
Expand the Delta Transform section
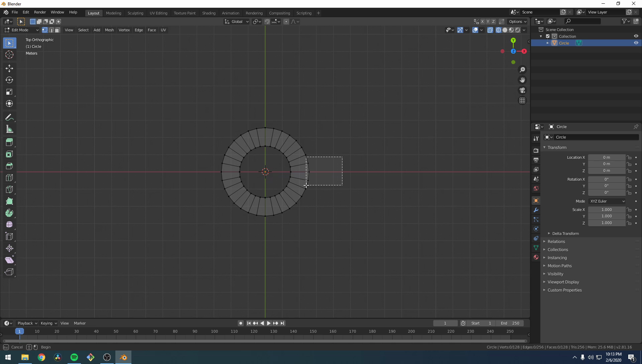pyautogui.click(x=565, y=233)
